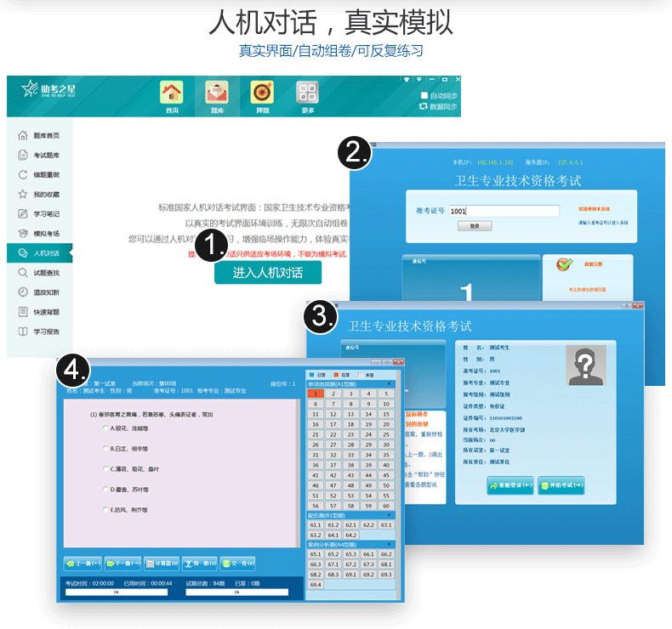Select answer A.银花、连翘等
The image size is (672, 629).
(105, 428)
